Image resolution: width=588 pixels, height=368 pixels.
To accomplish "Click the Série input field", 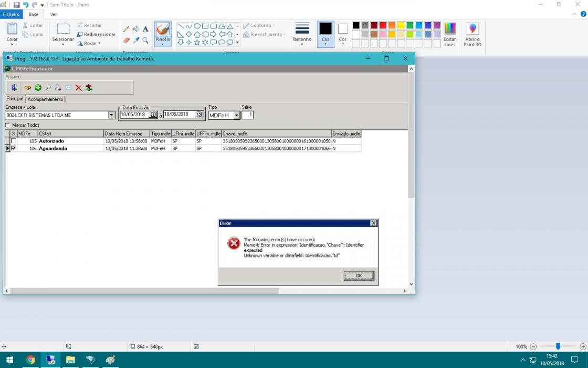I will tap(247, 115).
